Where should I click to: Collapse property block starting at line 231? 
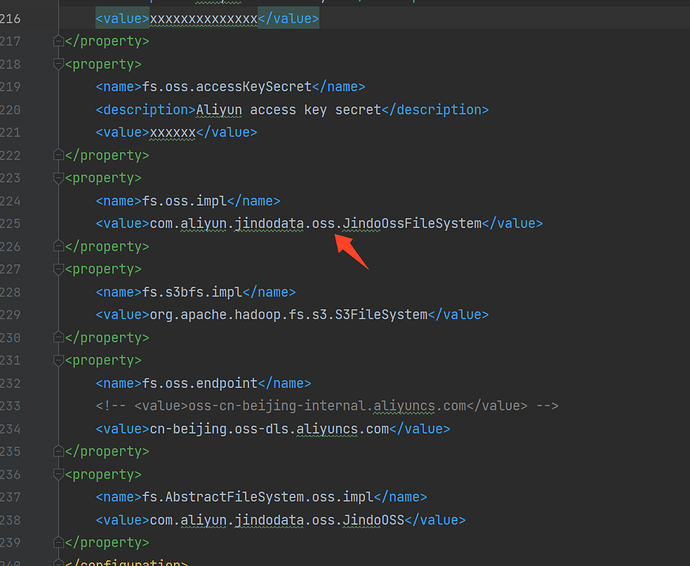58,360
